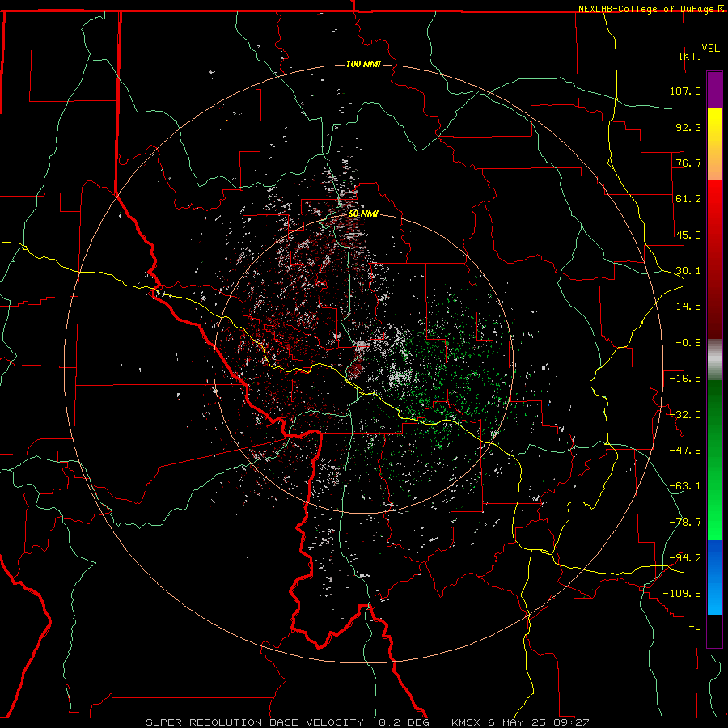Pick the purple segment of color bar
The image size is (728, 728).
pyautogui.click(x=714, y=90)
